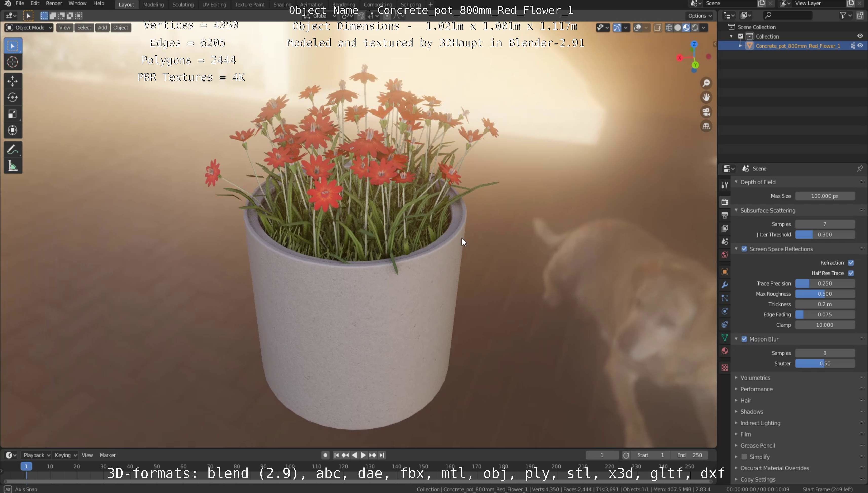Open the Scene properties tab
The height and width of the screenshot is (493, 868).
point(724,241)
